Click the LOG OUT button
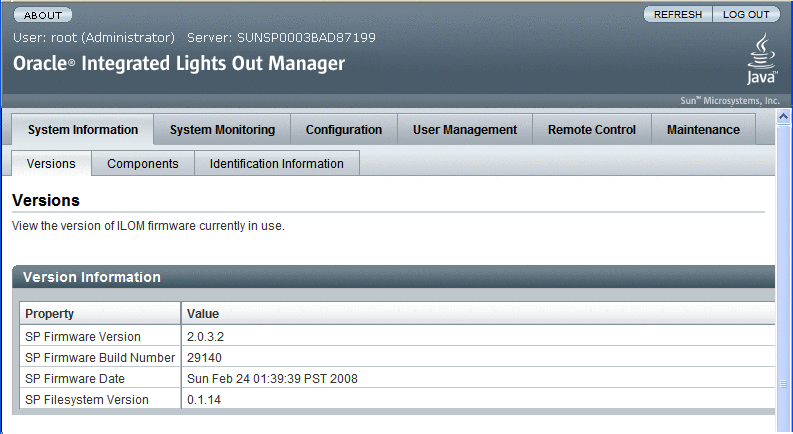The width and height of the screenshot is (793, 434). (x=746, y=15)
